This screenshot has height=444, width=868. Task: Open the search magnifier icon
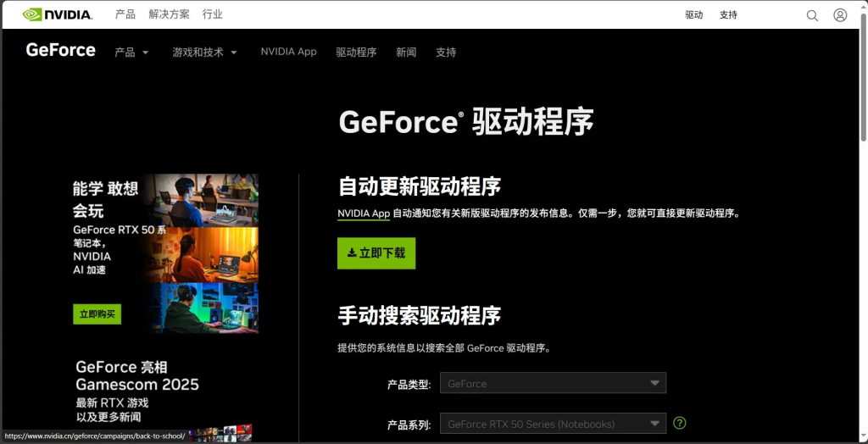point(812,15)
